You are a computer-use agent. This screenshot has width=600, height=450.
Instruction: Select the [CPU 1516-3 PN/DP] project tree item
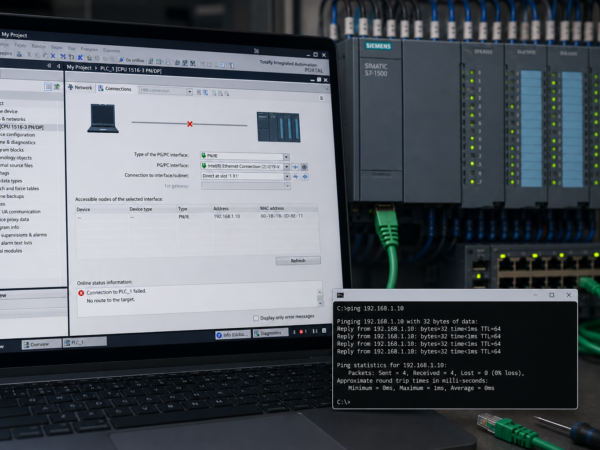pos(22,127)
